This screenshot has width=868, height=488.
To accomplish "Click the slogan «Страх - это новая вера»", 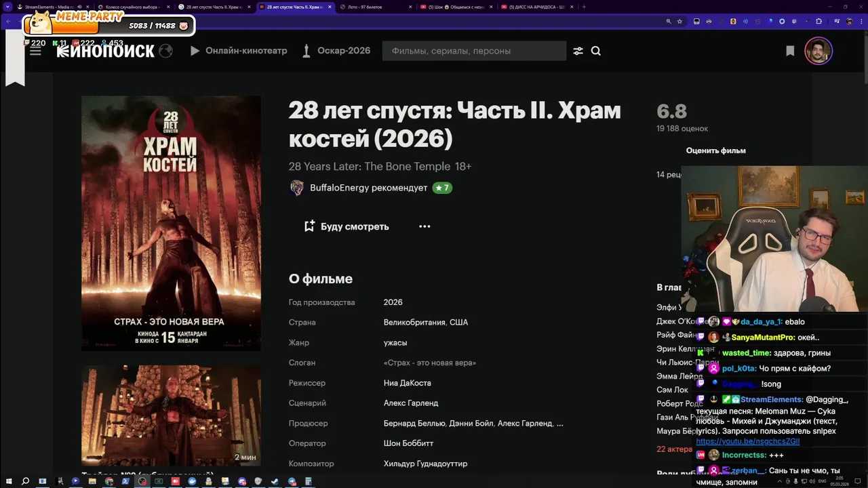I will pyautogui.click(x=430, y=363).
